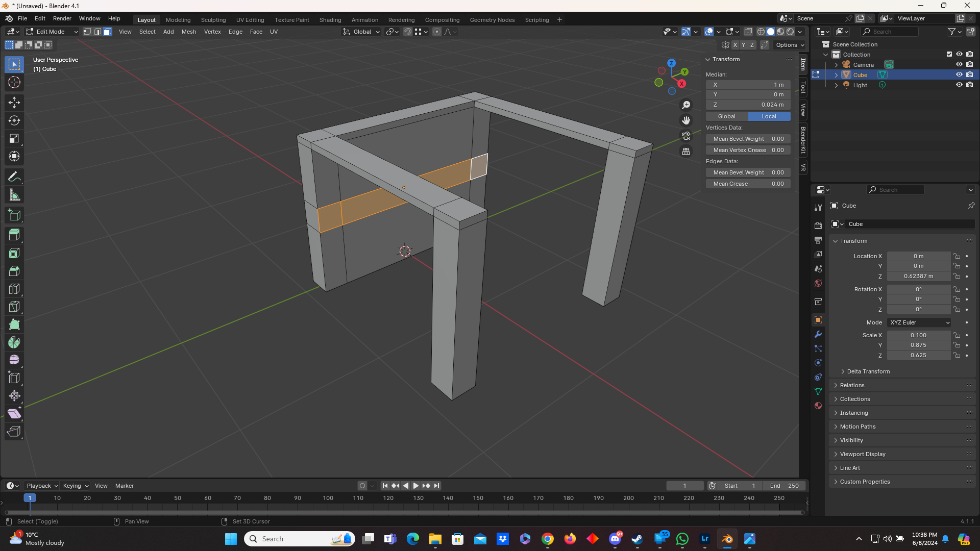Screen dimensions: 980x551
Task: Open rotation Mode XYZ Euler dropdown
Action: 919,322
